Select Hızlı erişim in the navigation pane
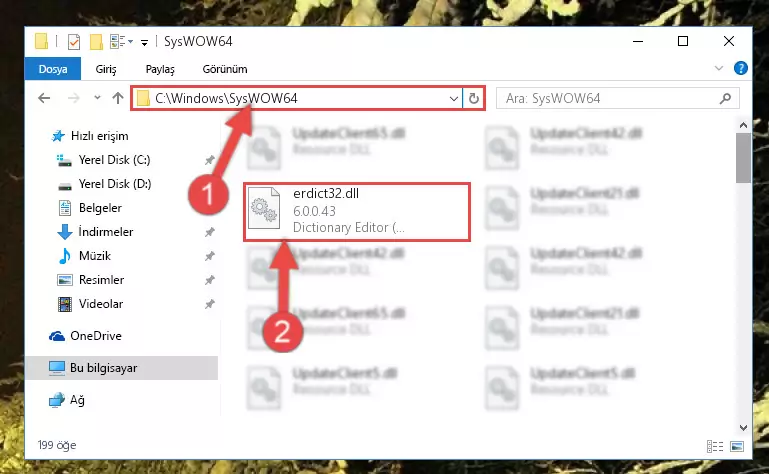Image resolution: width=769 pixels, height=474 pixels. (100, 136)
